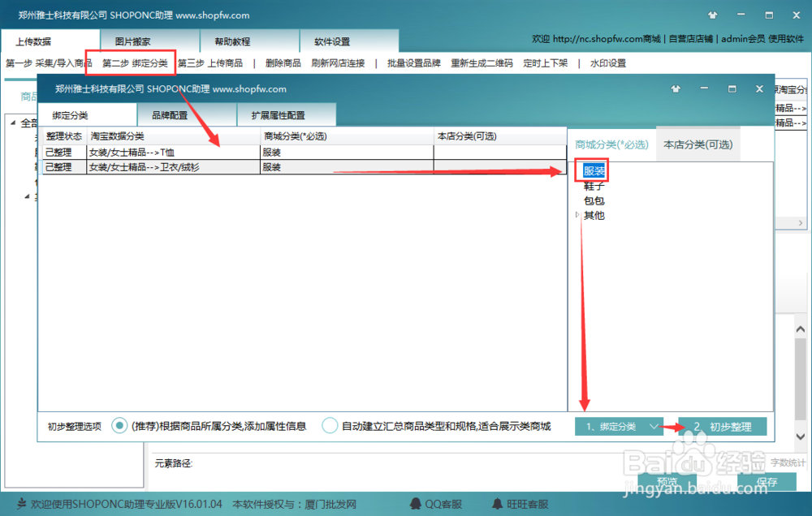The image size is (812, 516).
Task: Click 第二步 绑定分类 toolbar item
Action: (x=135, y=63)
